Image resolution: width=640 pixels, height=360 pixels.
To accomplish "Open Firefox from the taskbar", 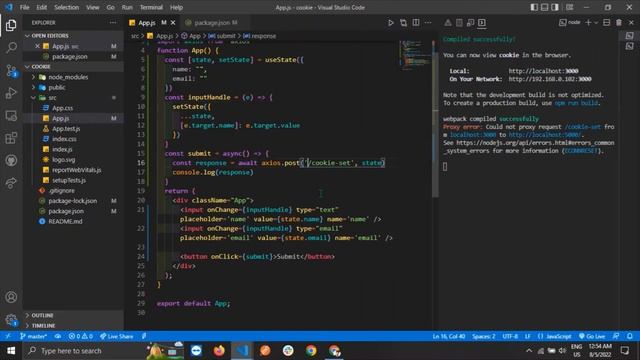I will (219, 351).
